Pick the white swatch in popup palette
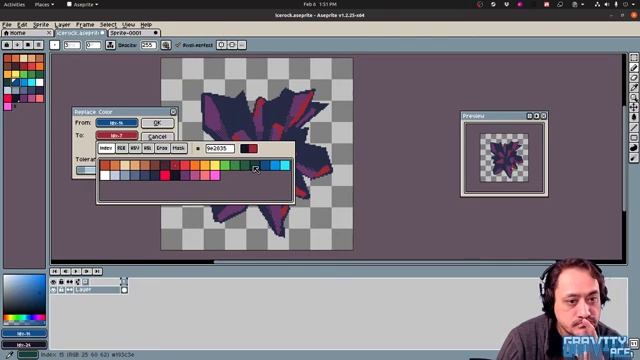 tap(105, 176)
